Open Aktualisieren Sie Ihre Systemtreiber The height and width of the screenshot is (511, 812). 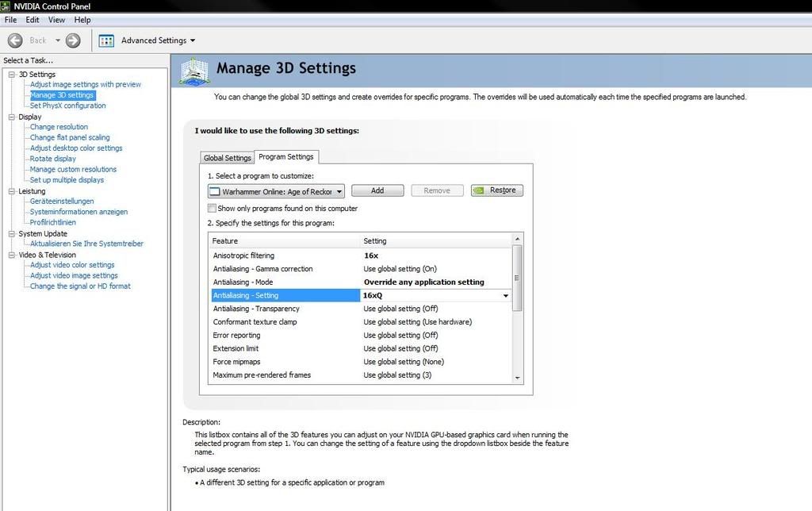86,244
